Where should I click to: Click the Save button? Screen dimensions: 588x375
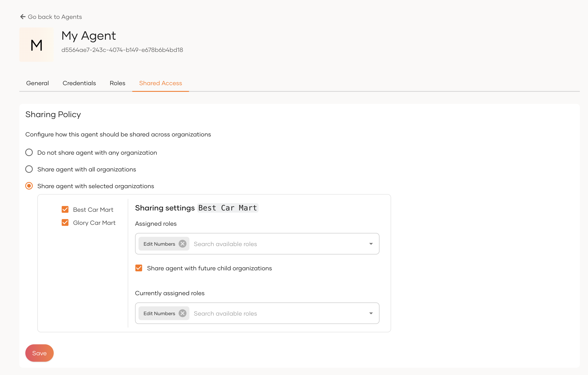tap(39, 353)
